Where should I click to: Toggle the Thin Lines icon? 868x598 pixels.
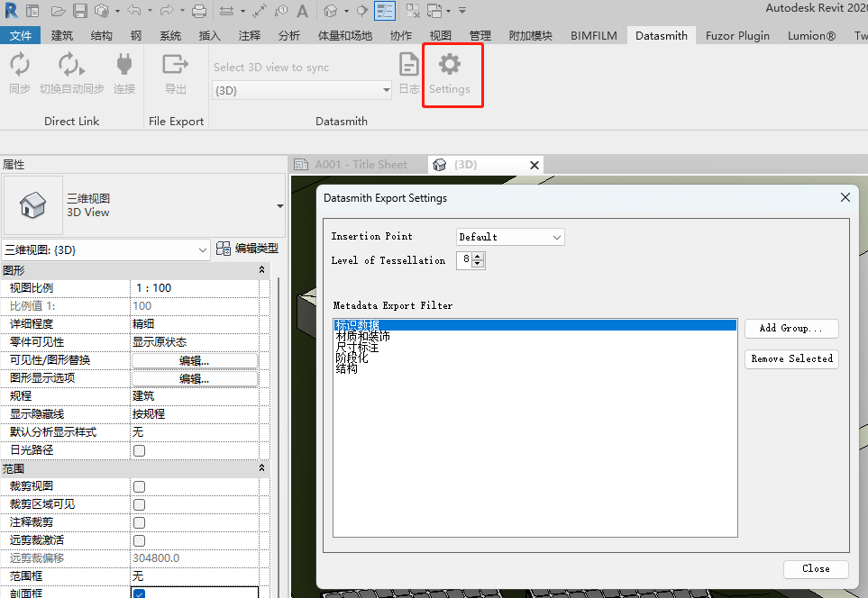[x=384, y=11]
